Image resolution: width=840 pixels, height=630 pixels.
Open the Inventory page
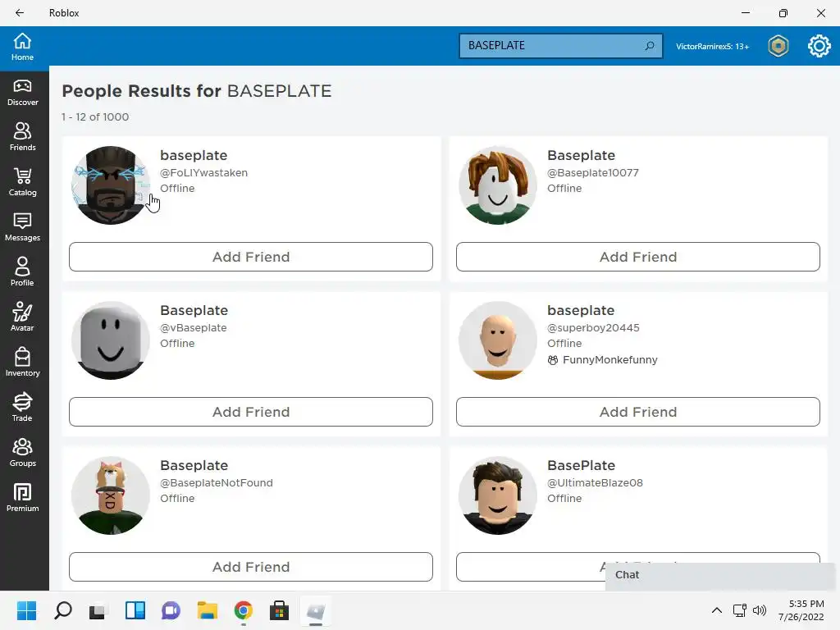[22, 362]
